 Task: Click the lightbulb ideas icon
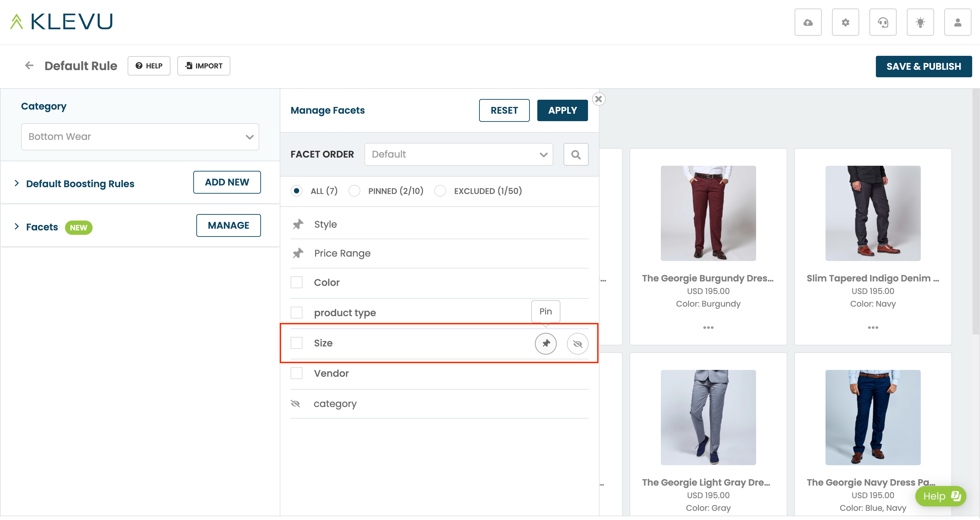pos(920,22)
